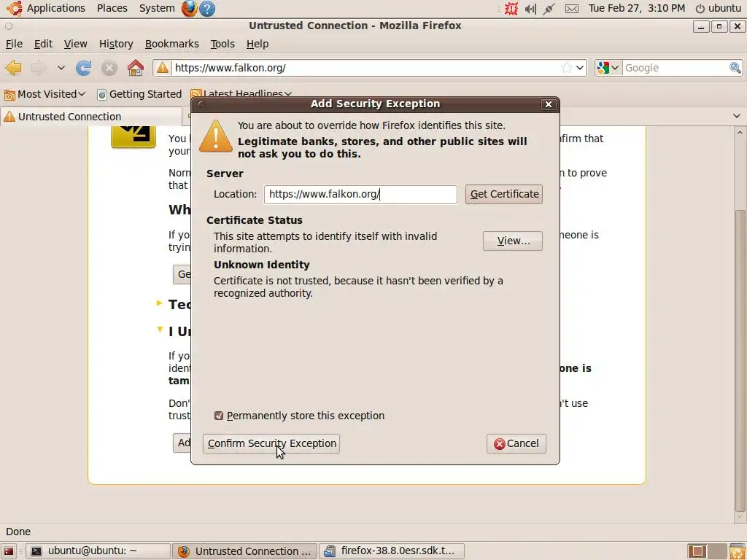
Task: Click the Location field in dialog
Action: pyautogui.click(x=360, y=194)
